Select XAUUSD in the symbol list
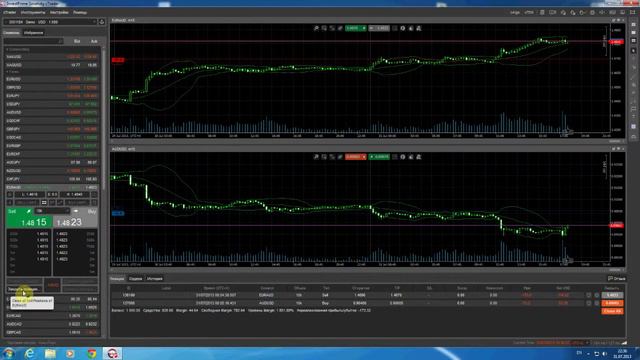 51,57
